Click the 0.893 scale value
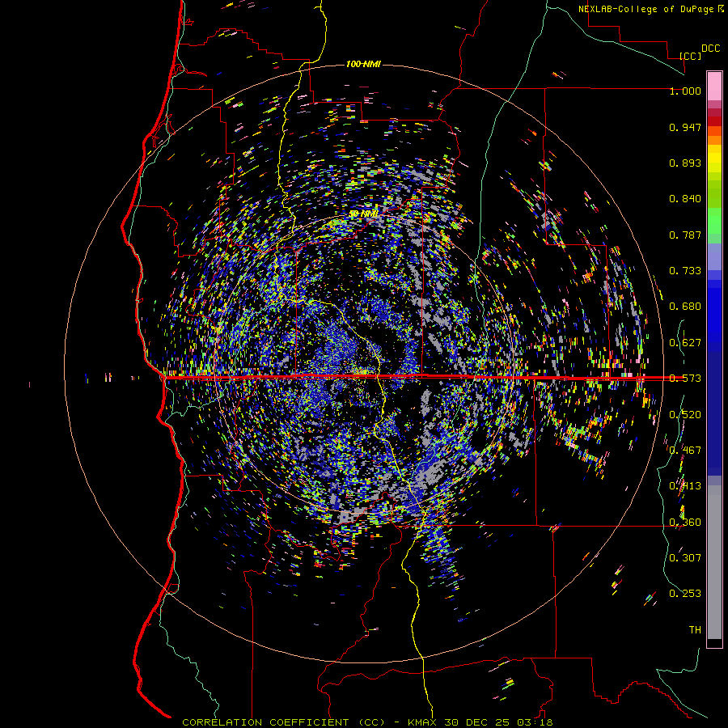The image size is (728, 728). [x=685, y=163]
